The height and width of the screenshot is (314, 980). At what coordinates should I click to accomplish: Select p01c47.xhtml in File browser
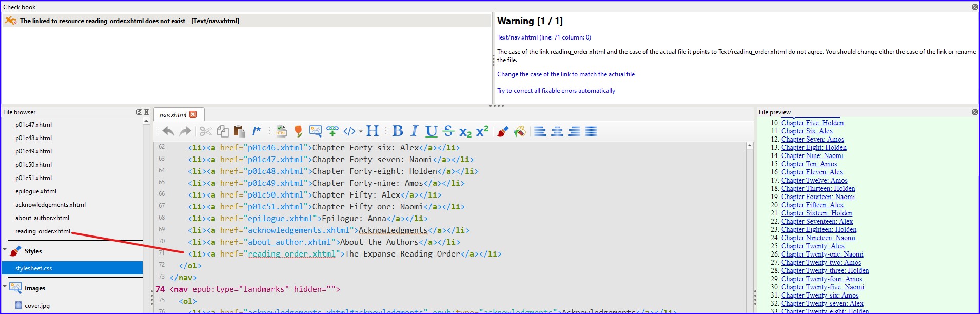[33, 125]
